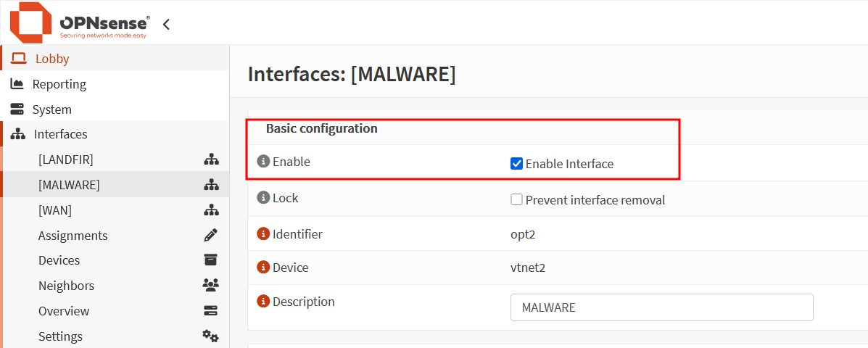The width and height of the screenshot is (868, 348).
Task: Click the Reporting chart icon
Action: [17, 84]
